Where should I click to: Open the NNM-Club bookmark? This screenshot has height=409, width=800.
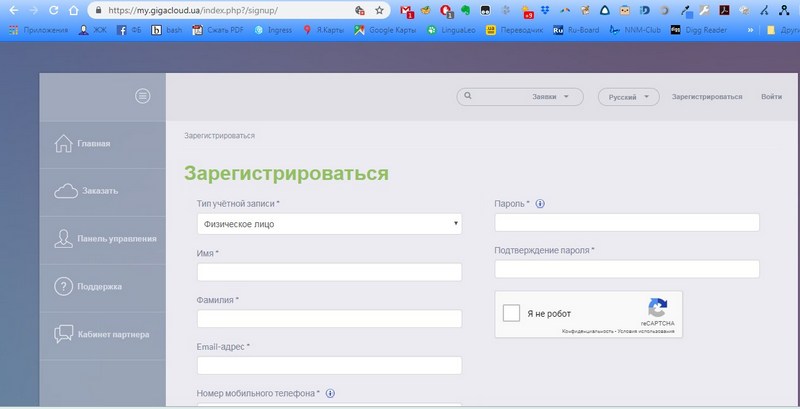pos(635,30)
